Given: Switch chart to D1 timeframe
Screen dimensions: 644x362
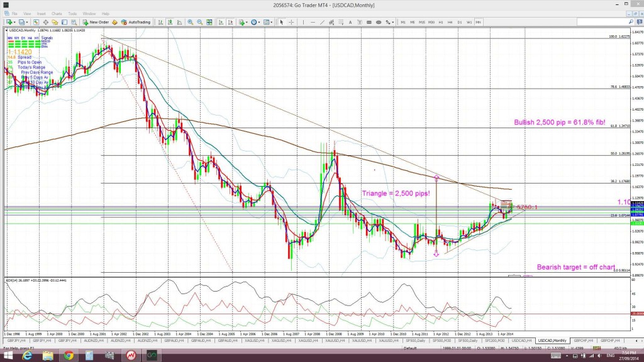Looking at the screenshot, I should [x=459, y=22].
